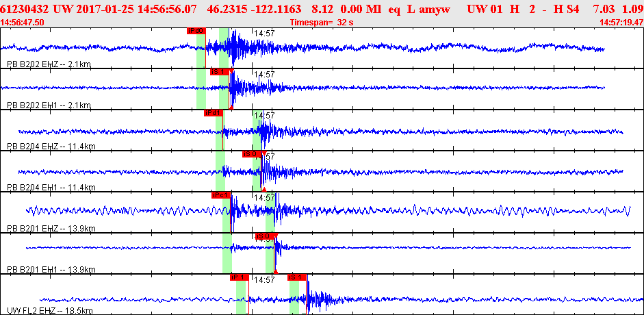Click the iP 1 pick flag on FL2 EHZ

point(239,277)
